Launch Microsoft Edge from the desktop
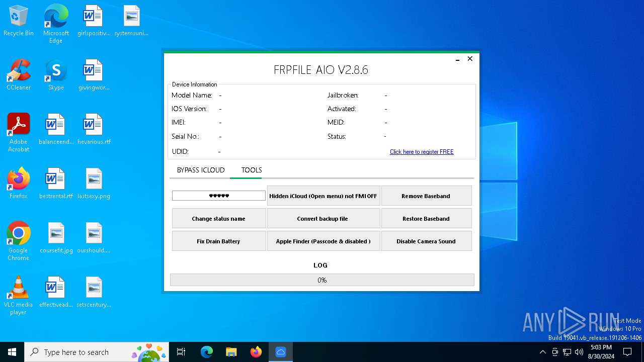 pos(56,24)
